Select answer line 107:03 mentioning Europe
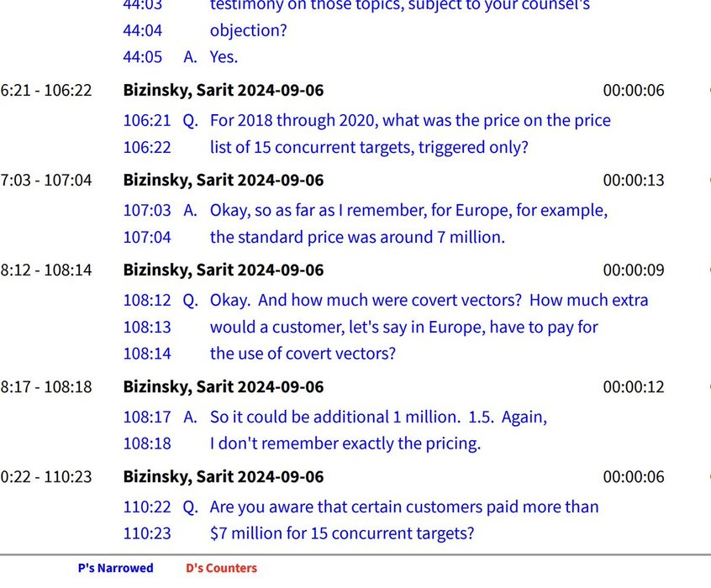Screen dimensions: 711x588 coord(366,210)
